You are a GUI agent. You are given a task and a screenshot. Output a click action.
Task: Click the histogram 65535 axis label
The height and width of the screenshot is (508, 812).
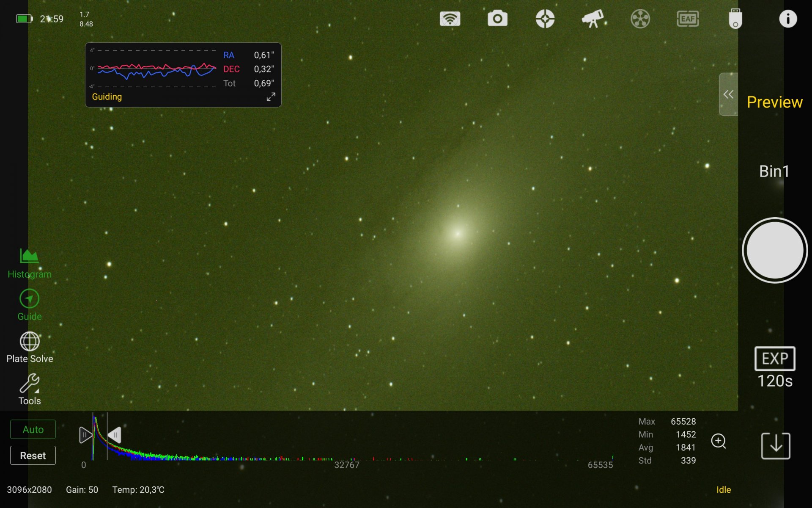600,465
